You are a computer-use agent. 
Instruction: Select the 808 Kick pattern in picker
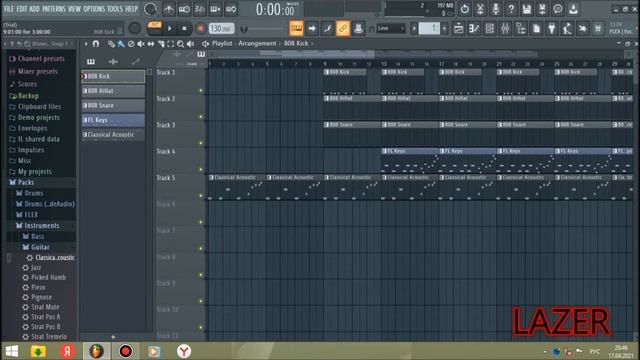coord(113,76)
